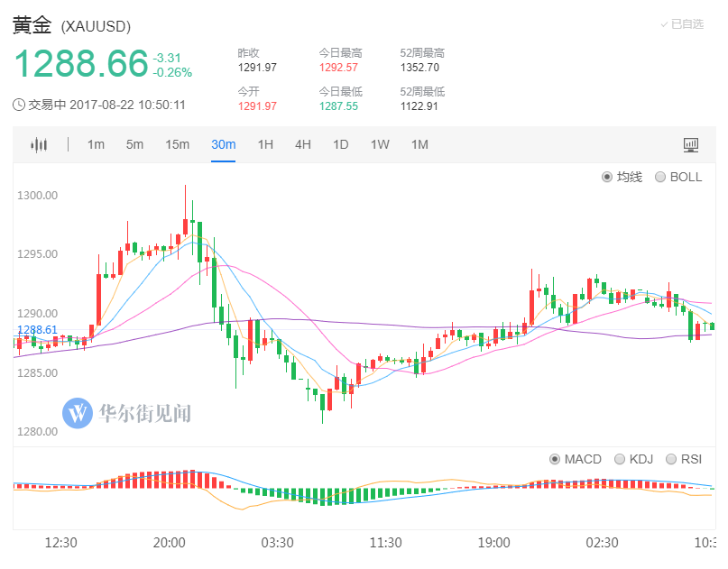Click the clock icon beside trading time
This screenshot has height=569, width=728.
tap(19, 105)
